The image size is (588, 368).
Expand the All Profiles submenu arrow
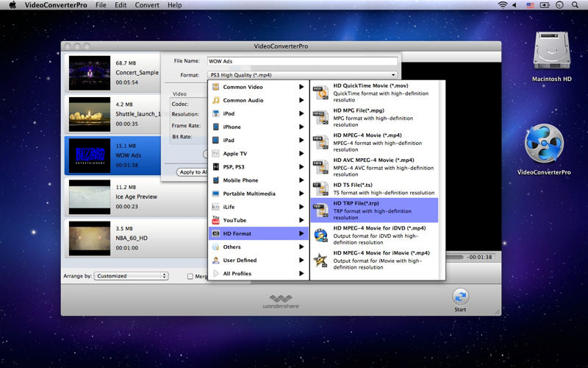click(x=301, y=273)
